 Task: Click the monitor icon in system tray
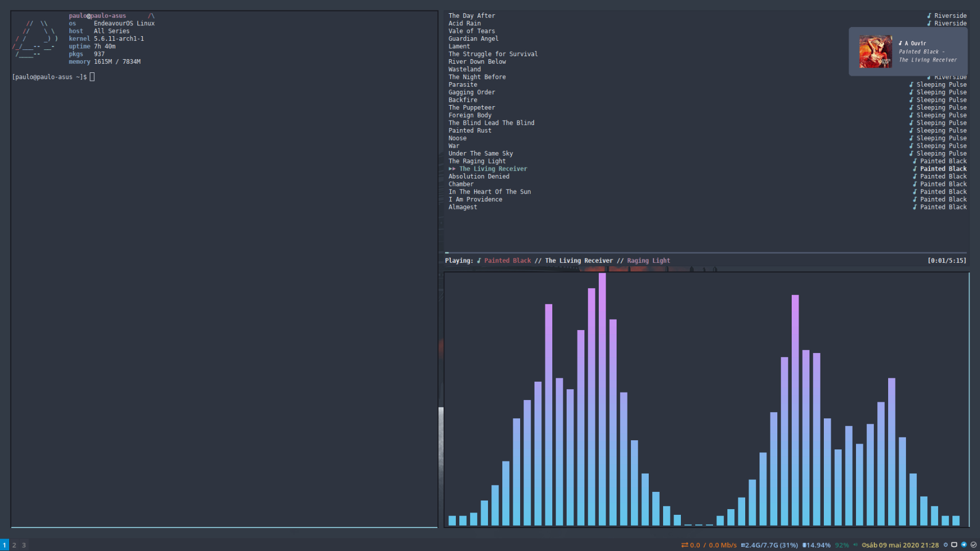[954, 545]
